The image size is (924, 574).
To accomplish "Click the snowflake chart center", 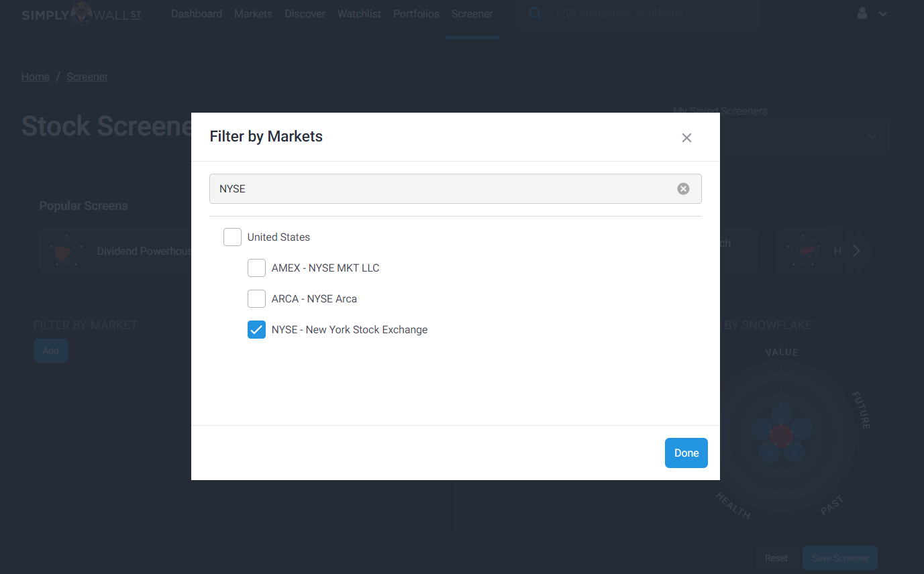I will click(781, 436).
